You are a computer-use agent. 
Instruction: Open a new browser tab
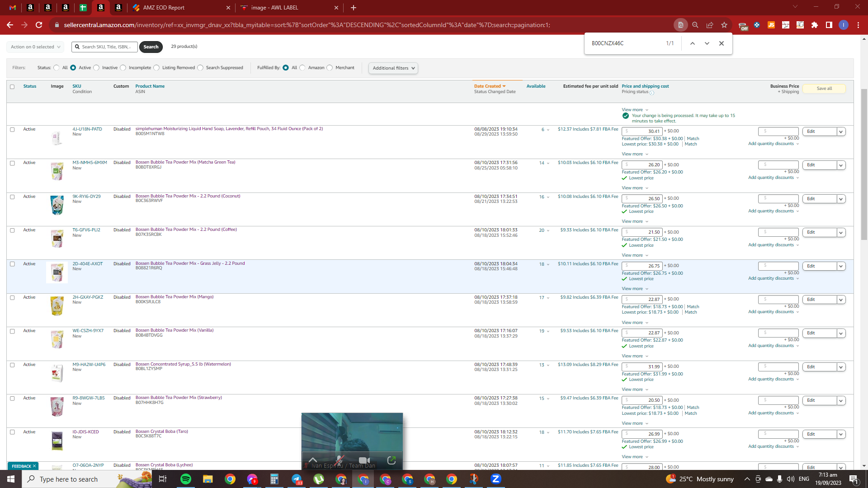point(354,8)
